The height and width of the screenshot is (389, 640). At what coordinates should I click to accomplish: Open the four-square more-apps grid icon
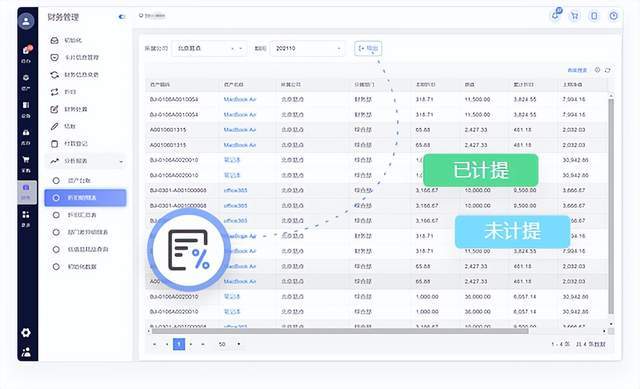coord(26,218)
